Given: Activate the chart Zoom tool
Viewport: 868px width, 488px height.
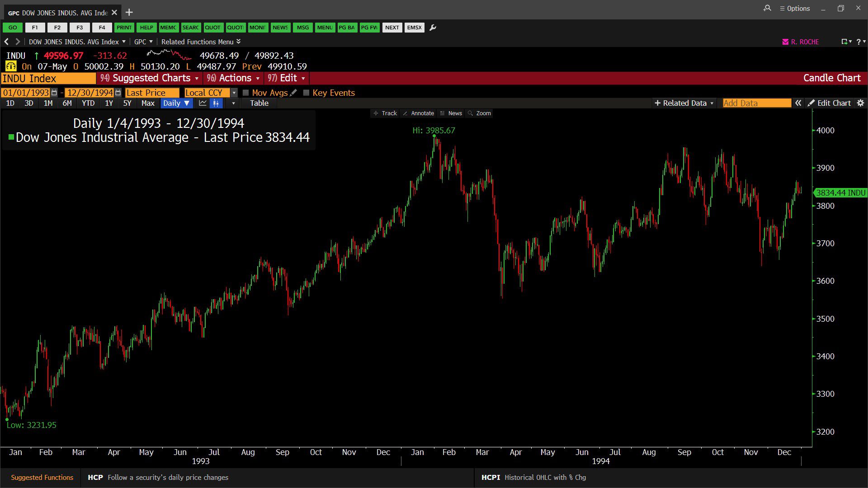Looking at the screenshot, I should coord(480,113).
